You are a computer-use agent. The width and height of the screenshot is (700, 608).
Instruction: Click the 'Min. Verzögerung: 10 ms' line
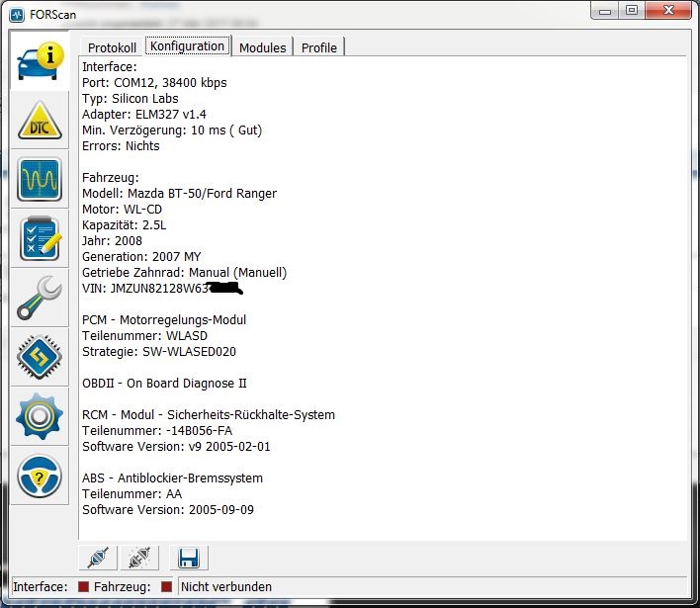point(172,130)
